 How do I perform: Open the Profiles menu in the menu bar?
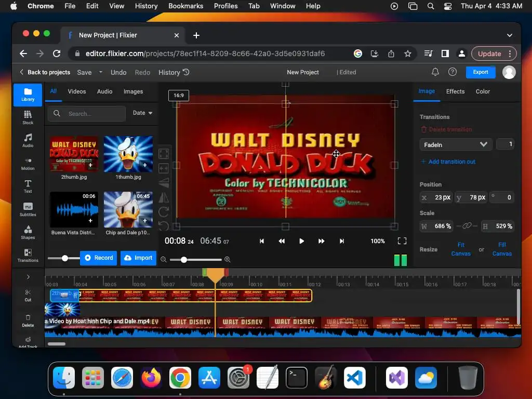point(225,6)
